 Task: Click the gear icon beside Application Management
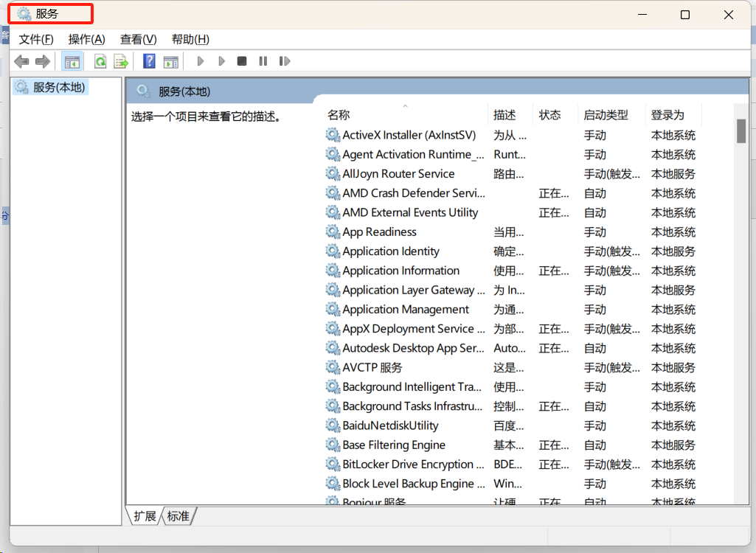tap(333, 309)
